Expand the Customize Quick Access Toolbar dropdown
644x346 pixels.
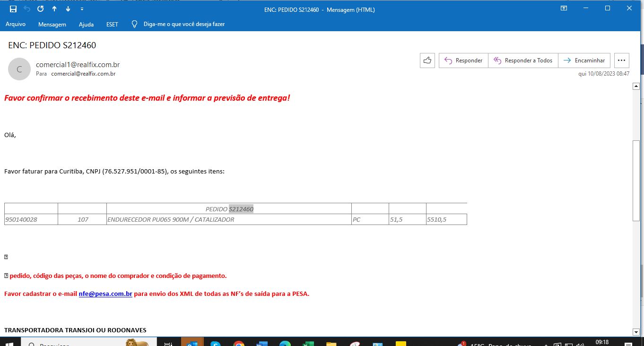[x=82, y=9]
